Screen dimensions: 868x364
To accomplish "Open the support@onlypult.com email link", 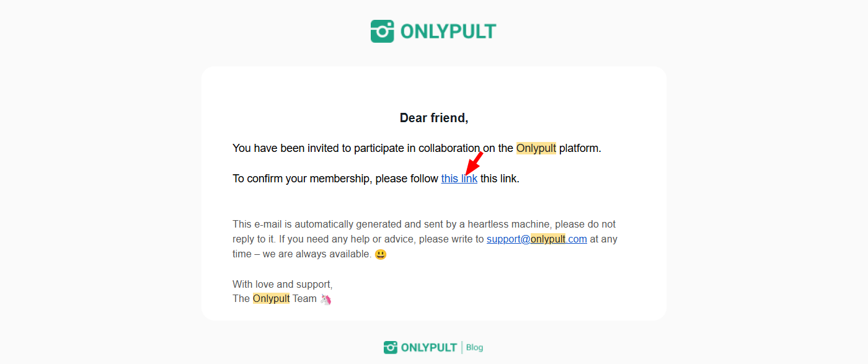I will click(x=536, y=239).
